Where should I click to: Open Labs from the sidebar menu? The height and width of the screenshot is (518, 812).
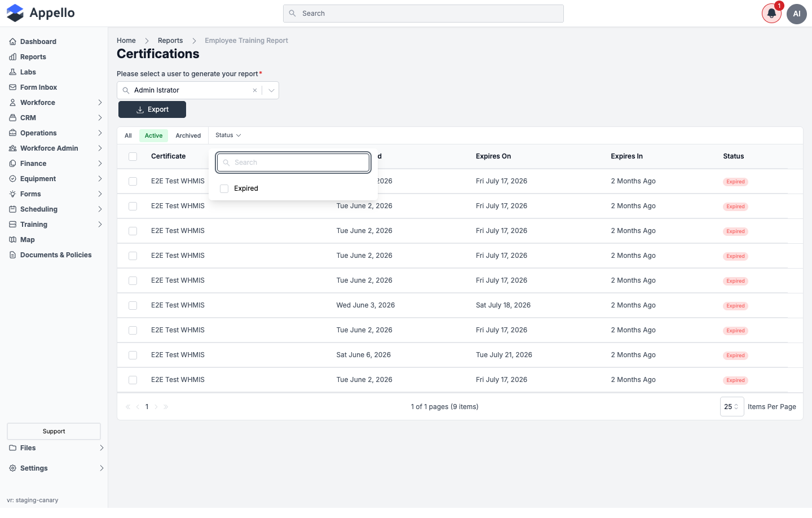point(28,72)
